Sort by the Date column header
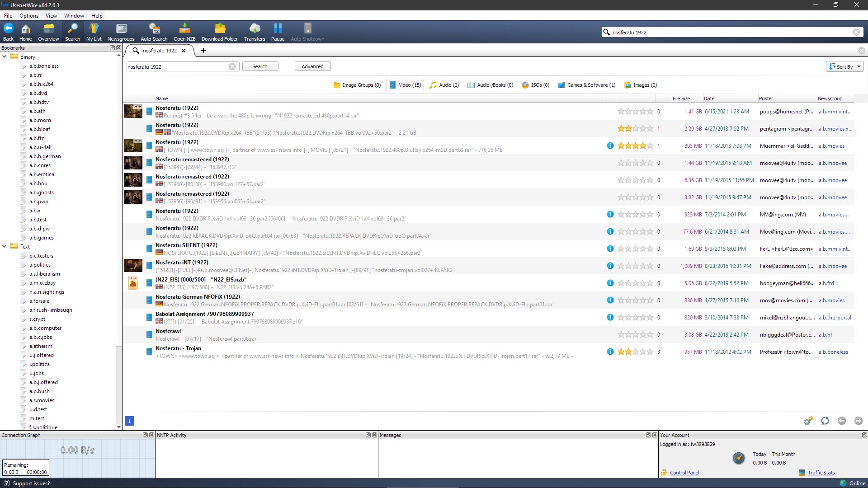The height and width of the screenshot is (488, 868). (x=730, y=99)
